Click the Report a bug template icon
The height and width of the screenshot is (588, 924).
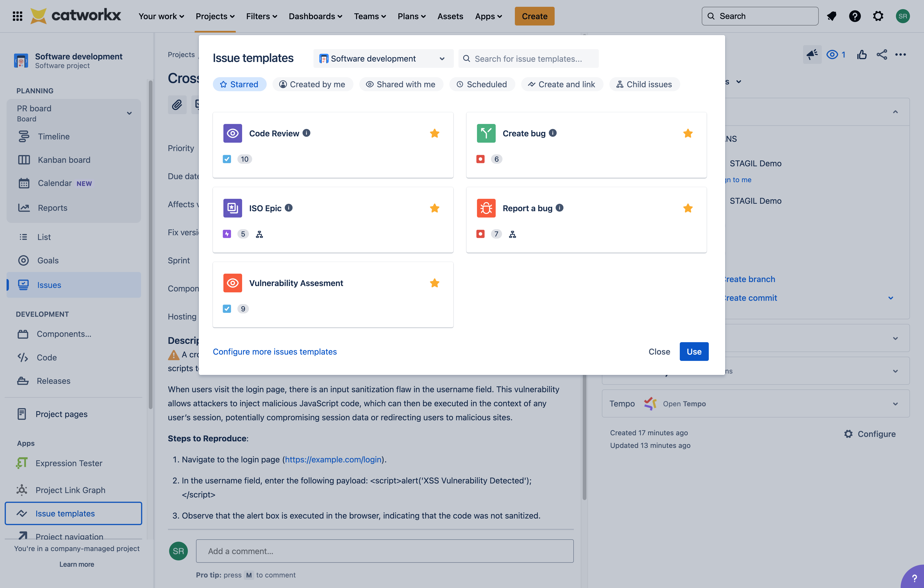click(486, 208)
